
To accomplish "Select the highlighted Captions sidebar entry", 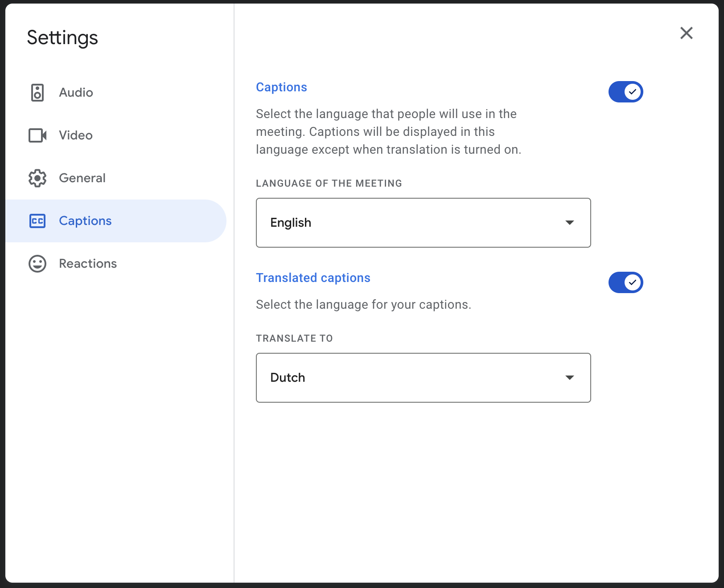I will coord(85,220).
